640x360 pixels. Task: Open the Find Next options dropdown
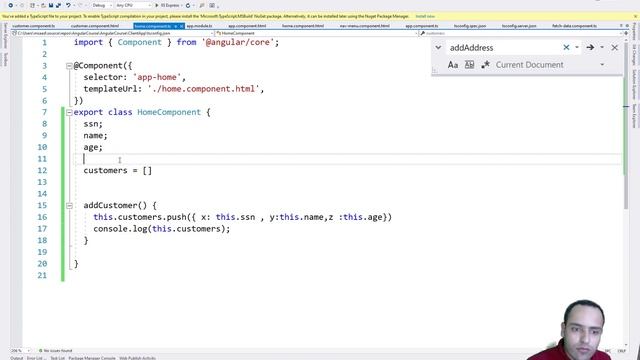click(602, 48)
